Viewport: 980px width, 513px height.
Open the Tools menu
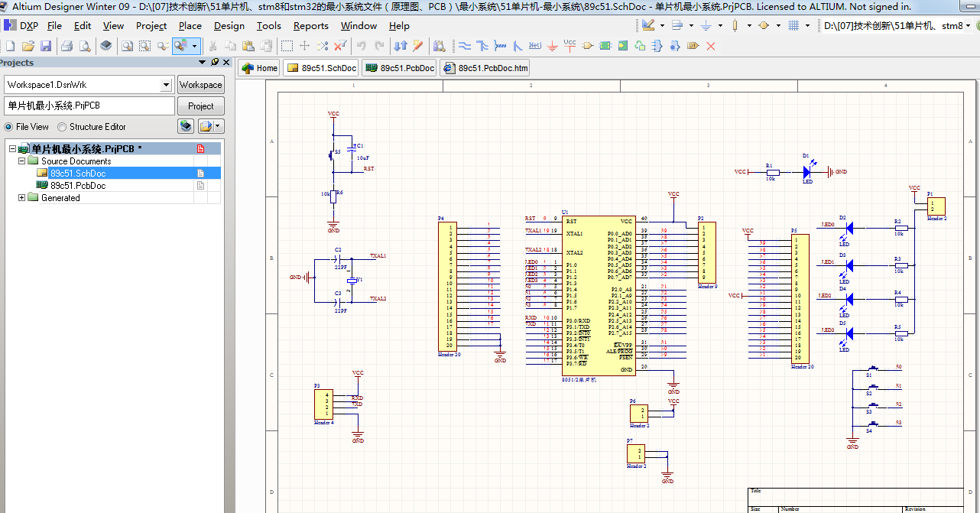[269, 25]
